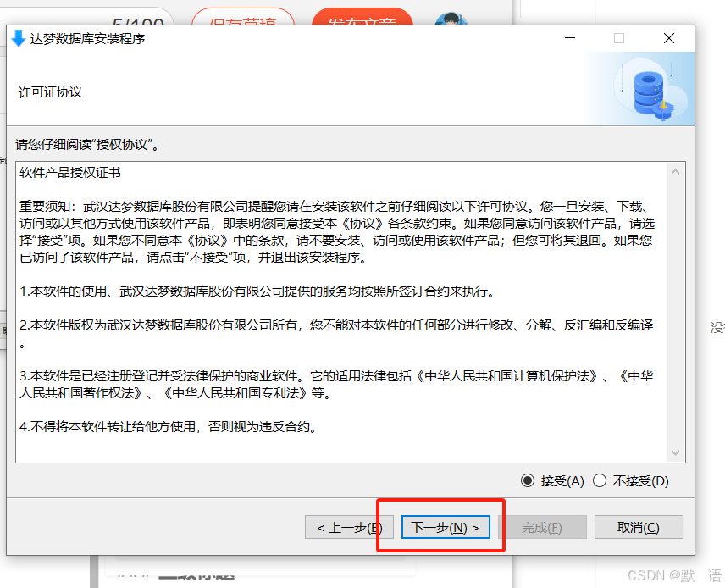Click the blue installer arrow title icon
The image size is (725, 588).
18,38
